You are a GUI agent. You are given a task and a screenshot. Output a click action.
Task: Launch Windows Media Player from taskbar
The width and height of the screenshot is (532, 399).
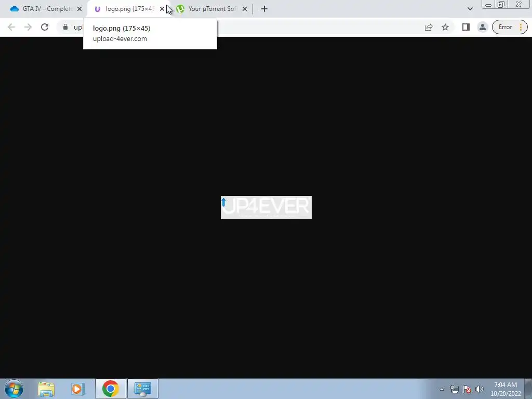pyautogui.click(x=78, y=389)
